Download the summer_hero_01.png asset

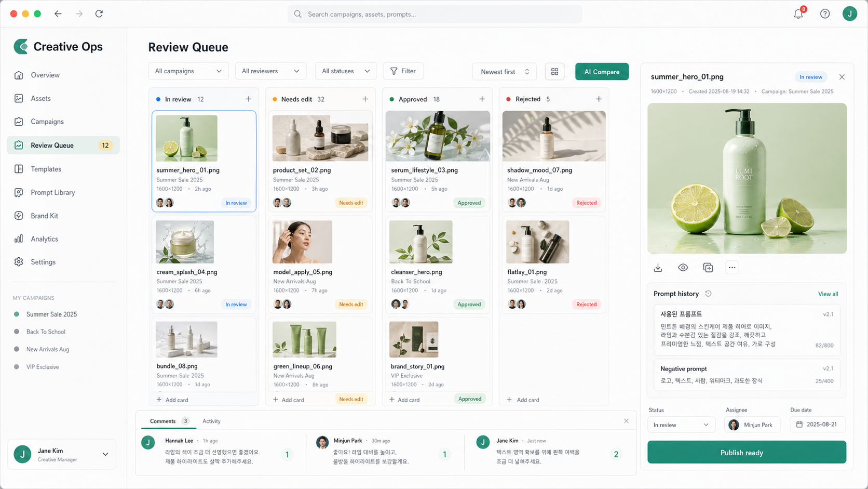click(x=658, y=268)
